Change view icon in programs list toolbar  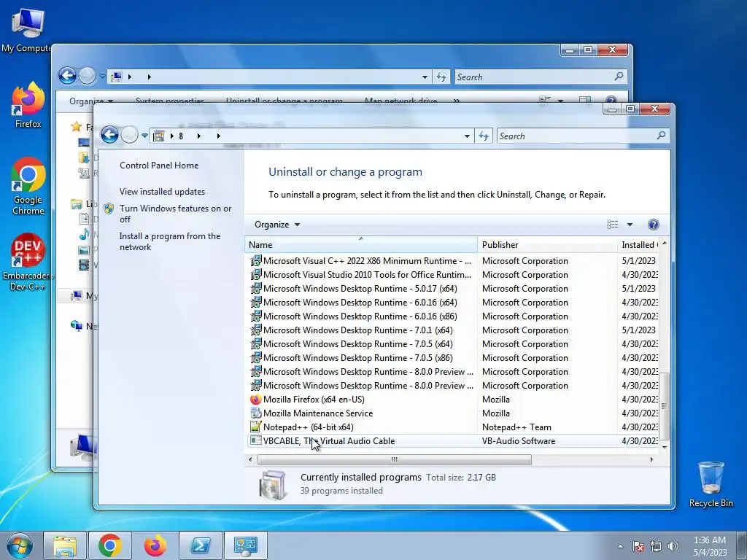613,225
